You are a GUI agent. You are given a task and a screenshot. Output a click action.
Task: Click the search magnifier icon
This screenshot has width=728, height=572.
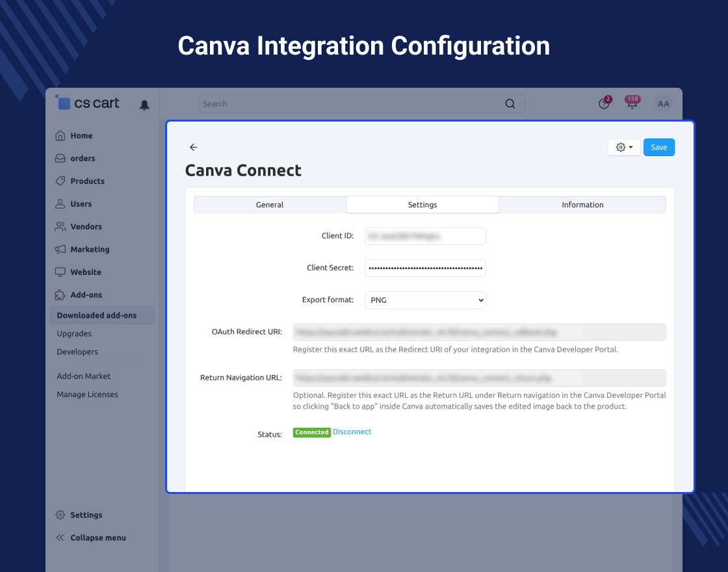510,103
